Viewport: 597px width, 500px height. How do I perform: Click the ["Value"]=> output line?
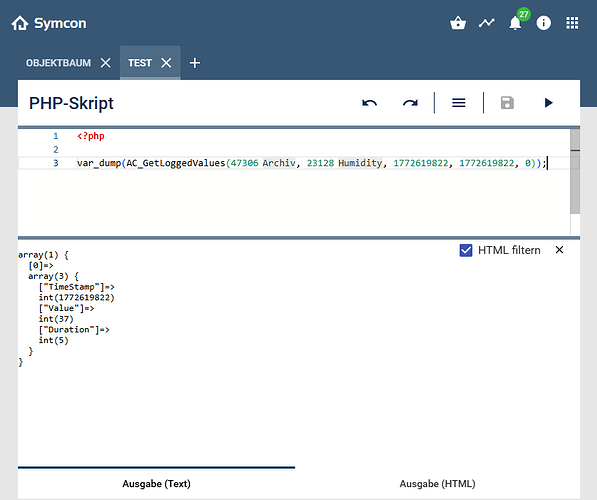(66, 308)
